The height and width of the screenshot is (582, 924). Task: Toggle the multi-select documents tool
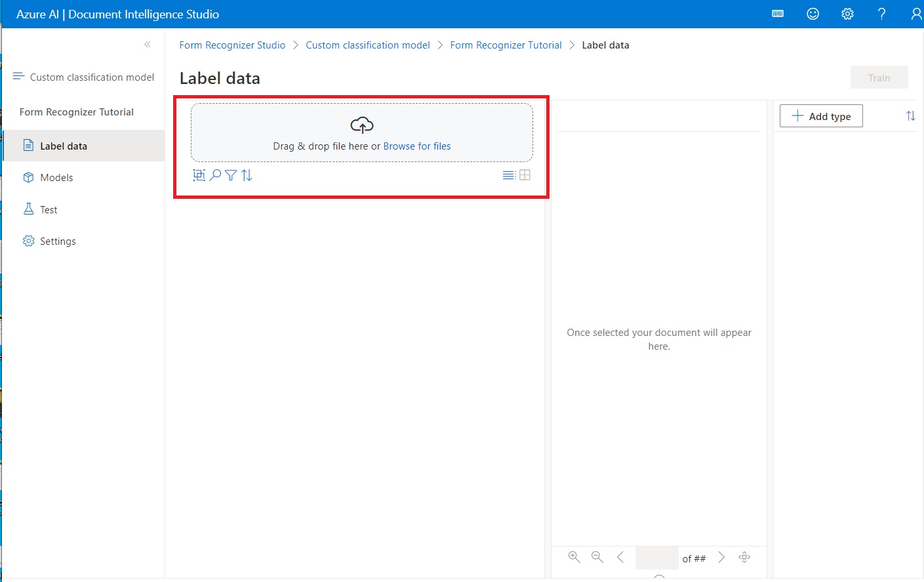[x=199, y=175]
